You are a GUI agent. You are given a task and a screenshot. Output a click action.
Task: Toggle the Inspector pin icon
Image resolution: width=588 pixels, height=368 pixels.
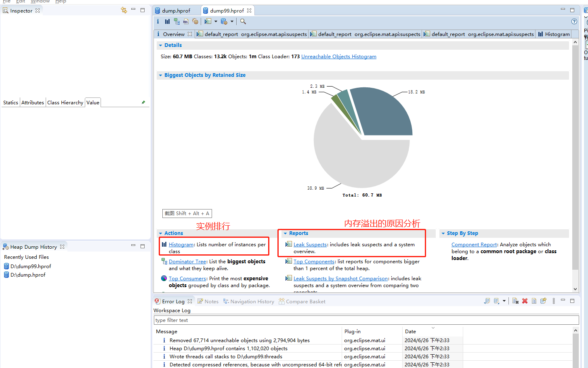143,102
